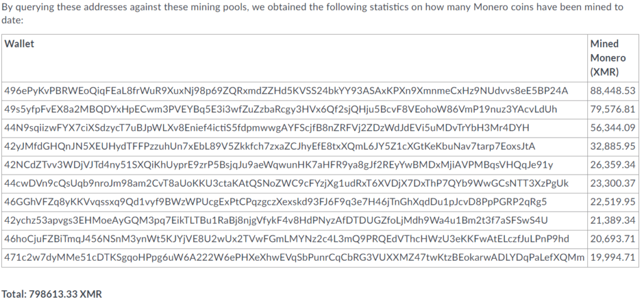Select wallet address starting with 42ychz53apvgs3
This screenshot has width=644, height=304.
(276, 220)
